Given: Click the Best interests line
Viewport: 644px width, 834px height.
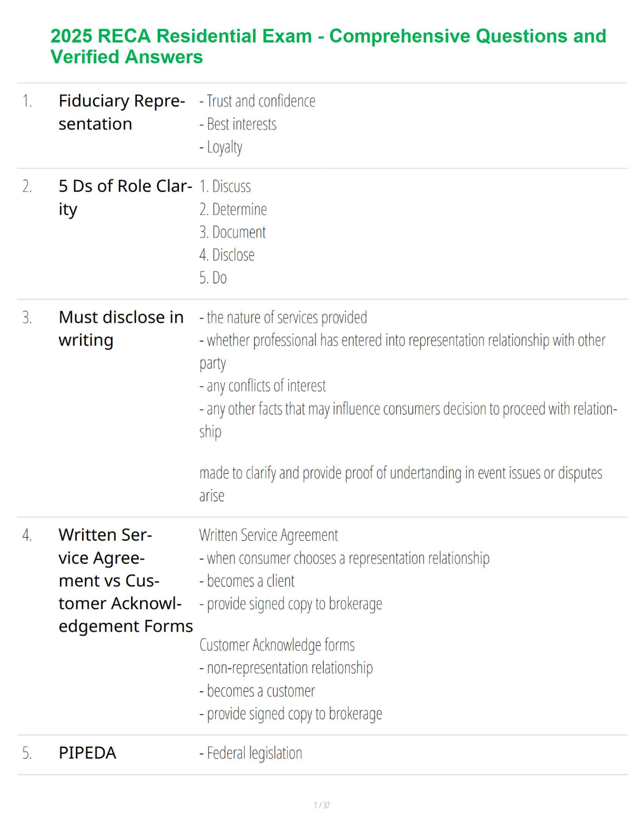Looking at the screenshot, I should [238, 124].
